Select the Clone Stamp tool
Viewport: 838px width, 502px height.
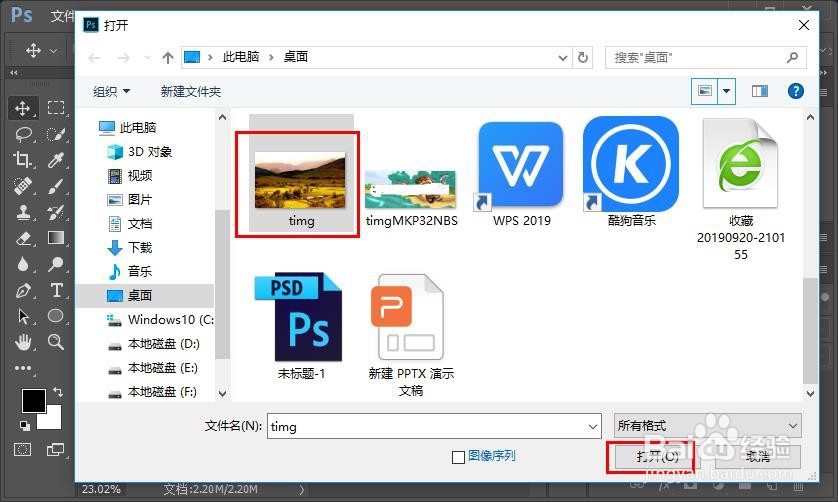(23, 212)
